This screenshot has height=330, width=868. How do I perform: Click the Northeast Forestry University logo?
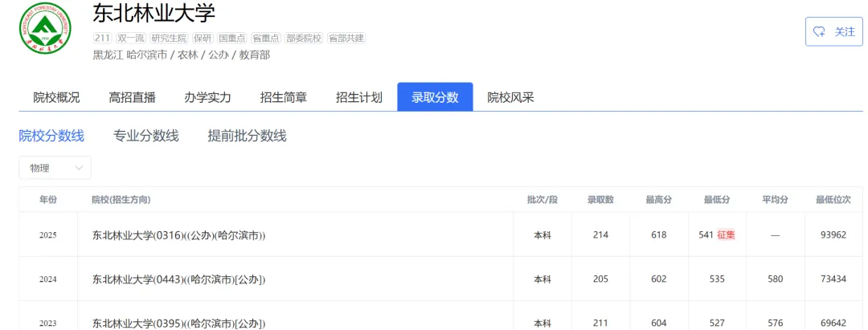(45, 28)
